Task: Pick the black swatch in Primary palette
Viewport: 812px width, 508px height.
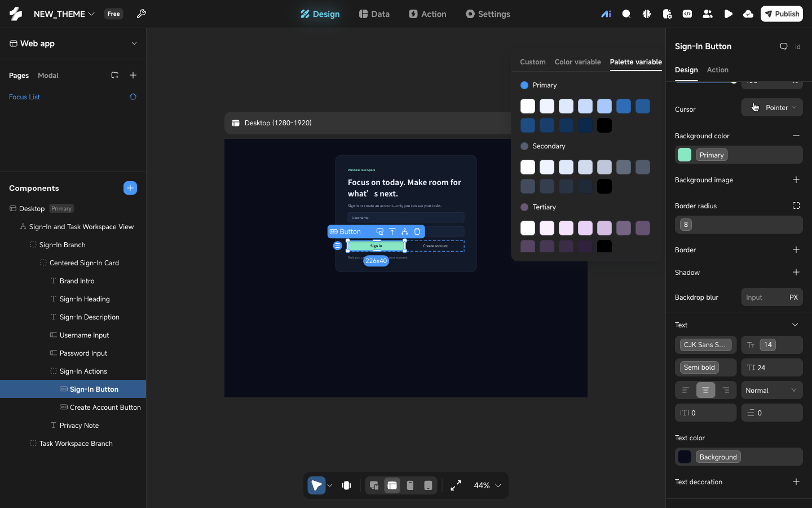Action: tap(604, 125)
